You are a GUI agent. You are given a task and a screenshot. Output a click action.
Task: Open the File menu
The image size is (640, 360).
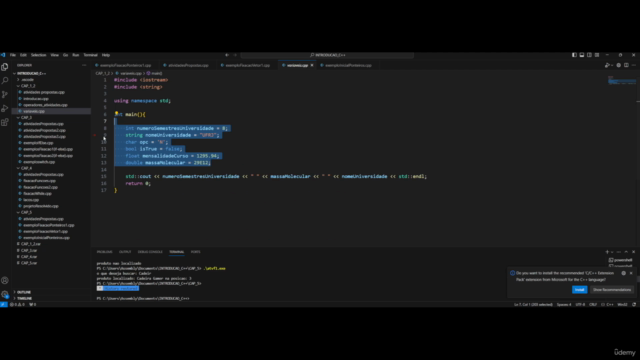[13, 55]
